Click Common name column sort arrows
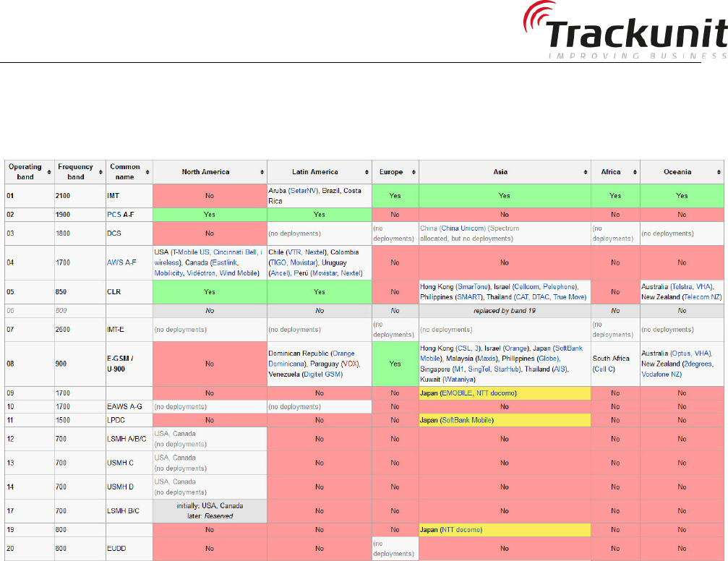 coord(147,172)
